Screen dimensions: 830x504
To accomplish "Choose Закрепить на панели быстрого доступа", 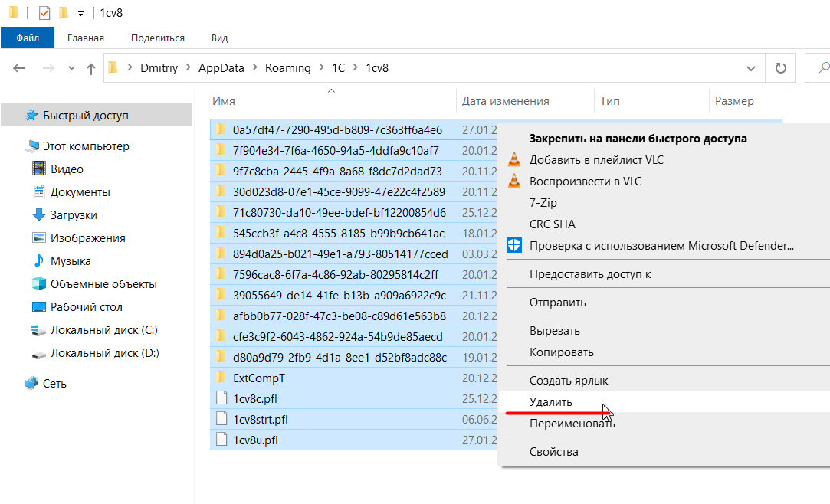I will pos(638,139).
